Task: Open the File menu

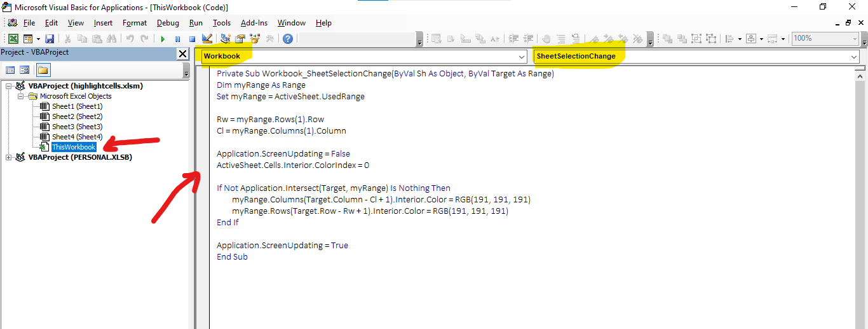Action: (29, 23)
